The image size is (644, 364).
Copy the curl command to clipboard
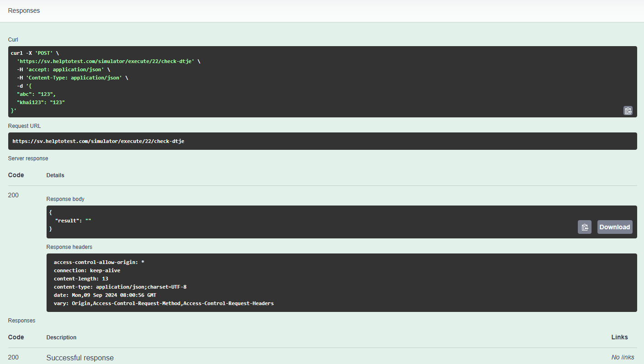(x=628, y=111)
